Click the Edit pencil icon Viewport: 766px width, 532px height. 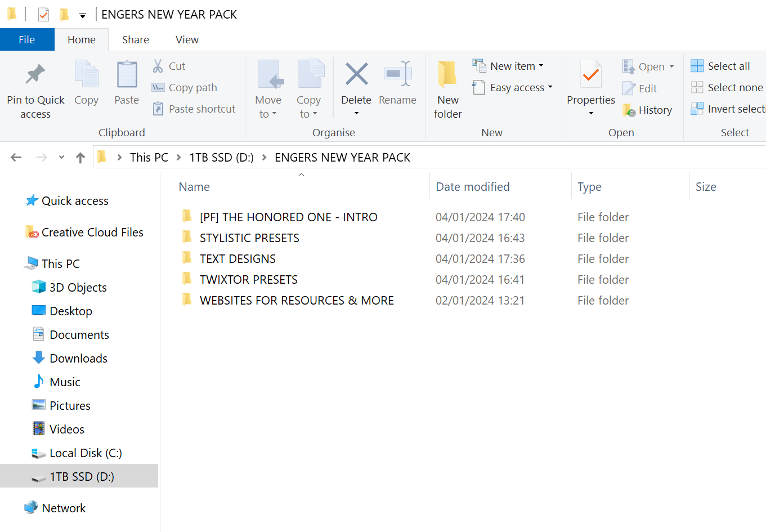[x=629, y=88]
